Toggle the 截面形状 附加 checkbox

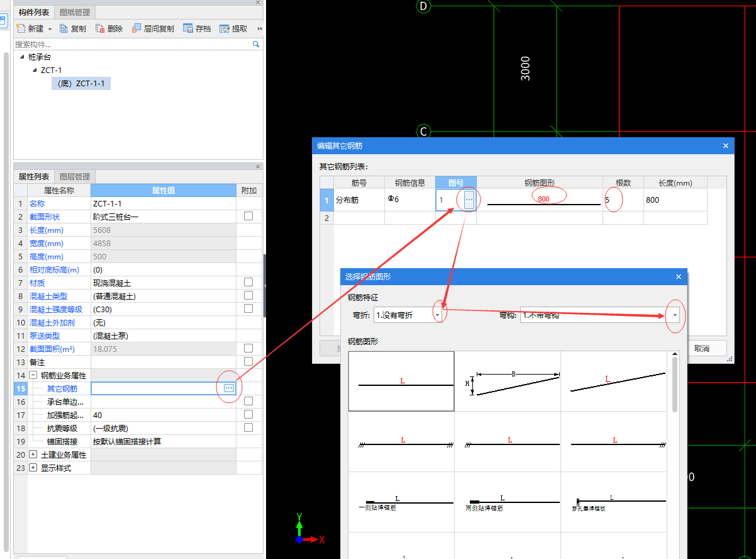tap(248, 216)
